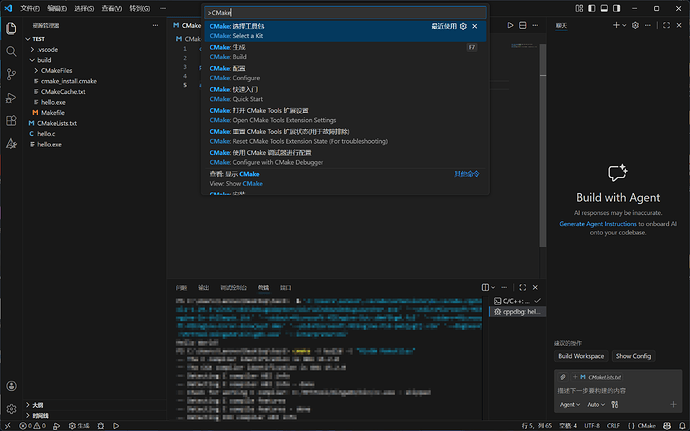Open the Manage gear in activity bar
The width and height of the screenshot is (690, 431).
11,409
